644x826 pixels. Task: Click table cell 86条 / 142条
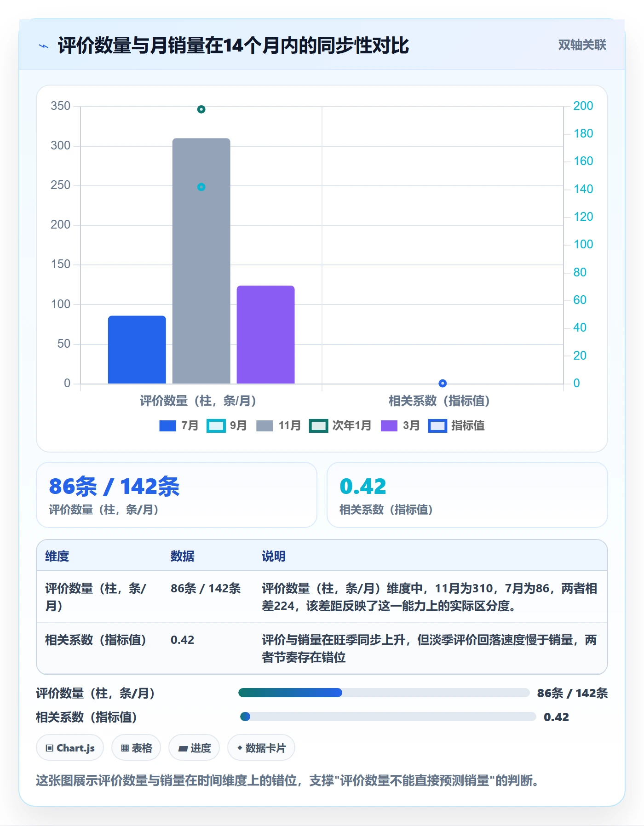point(206,588)
